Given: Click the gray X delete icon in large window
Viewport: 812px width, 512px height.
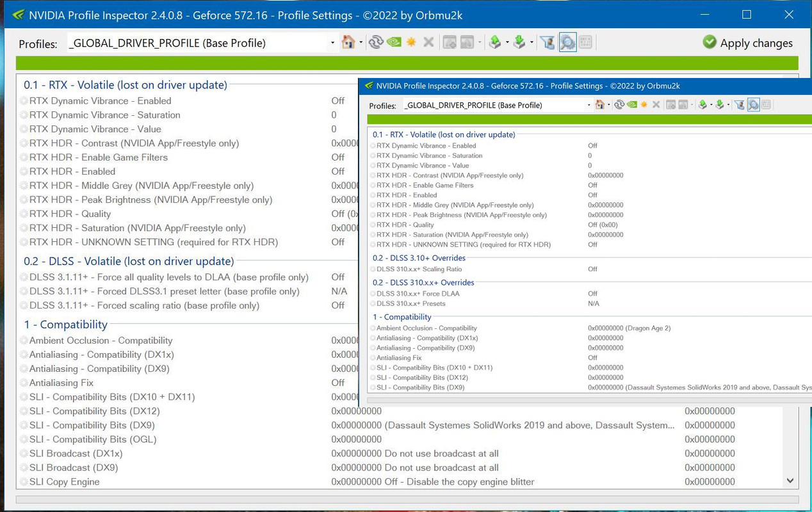Looking at the screenshot, I should click(428, 42).
